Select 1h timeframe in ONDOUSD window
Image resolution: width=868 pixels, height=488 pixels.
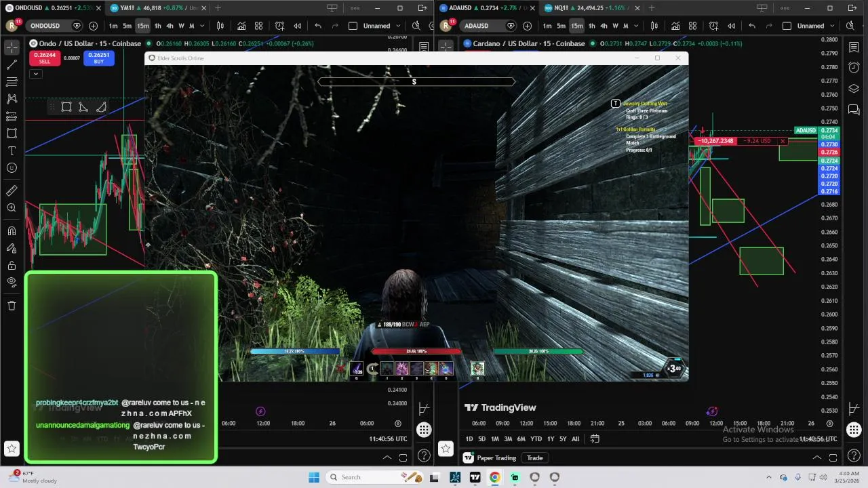coord(157,26)
